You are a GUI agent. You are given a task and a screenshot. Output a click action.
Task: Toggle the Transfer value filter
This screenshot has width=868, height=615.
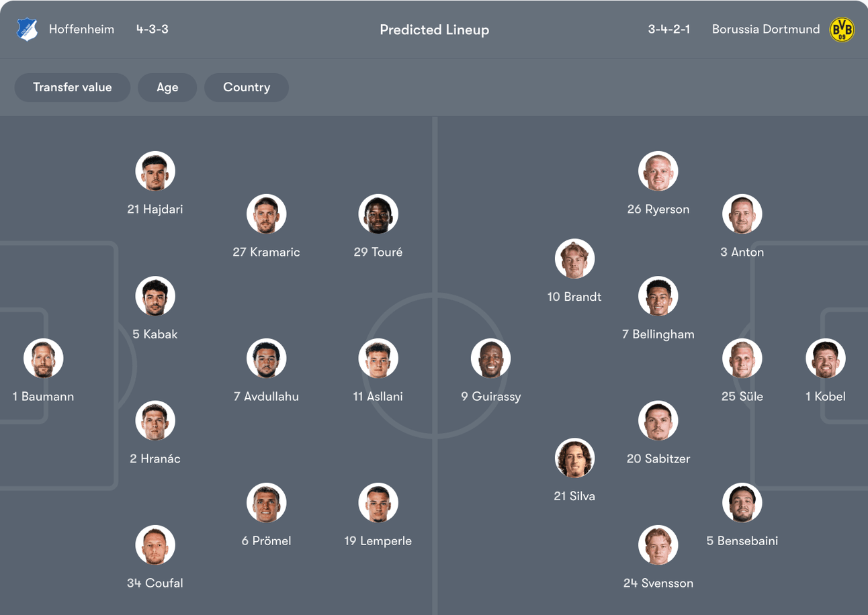pyautogui.click(x=73, y=87)
